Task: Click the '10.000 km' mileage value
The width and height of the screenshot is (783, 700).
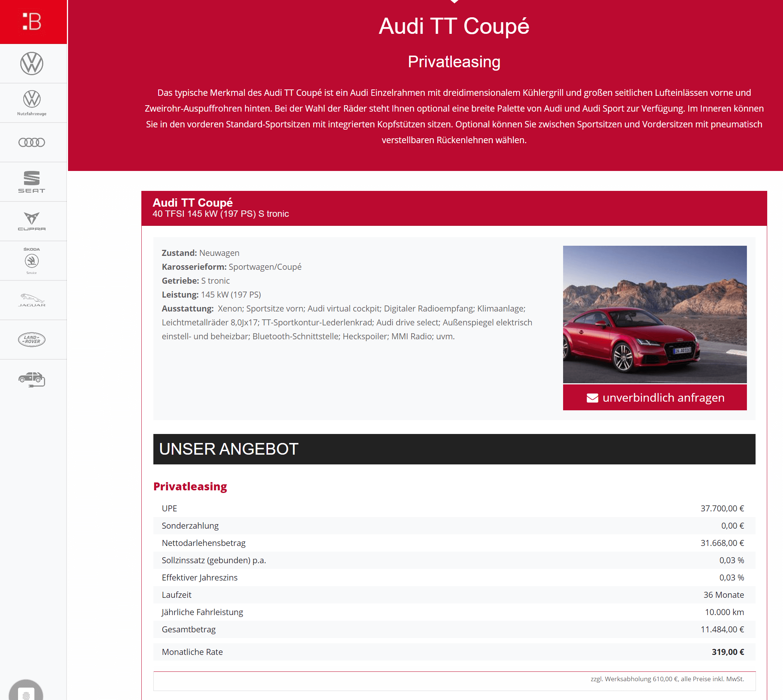Action: pyautogui.click(x=724, y=612)
